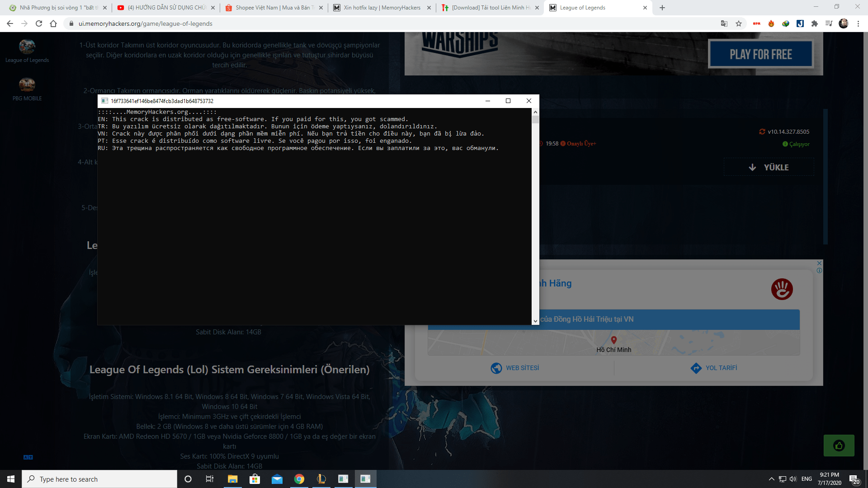Viewport: 868px width, 488px height.
Task: Maximize the console window
Action: (x=508, y=101)
